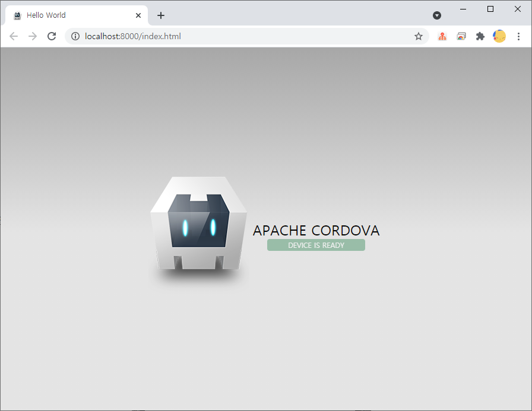The height and width of the screenshot is (411, 532).
Task: Click the APACHE CORDOVA heading
Action: click(316, 231)
